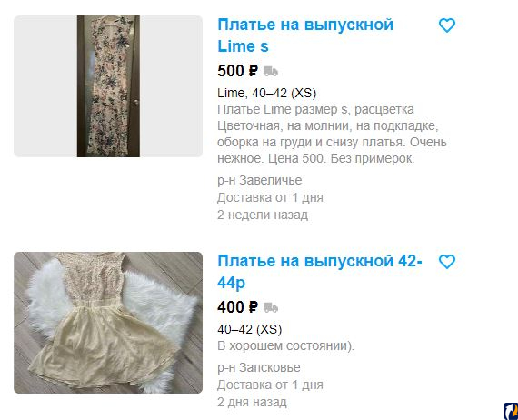This screenshot has width=518, height=420.
Task: Click the location 'р-н Завеличье'
Action: click(x=260, y=180)
